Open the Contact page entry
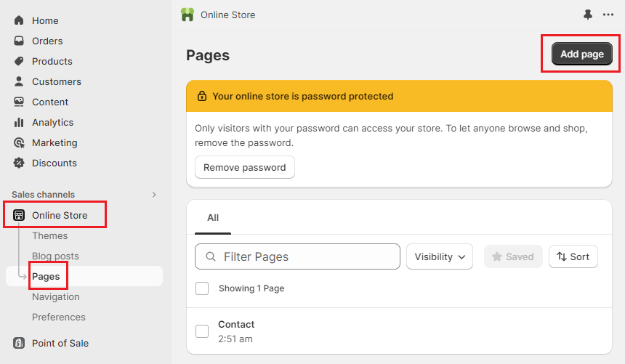Viewport: 625px width, 364px height. coord(236,324)
